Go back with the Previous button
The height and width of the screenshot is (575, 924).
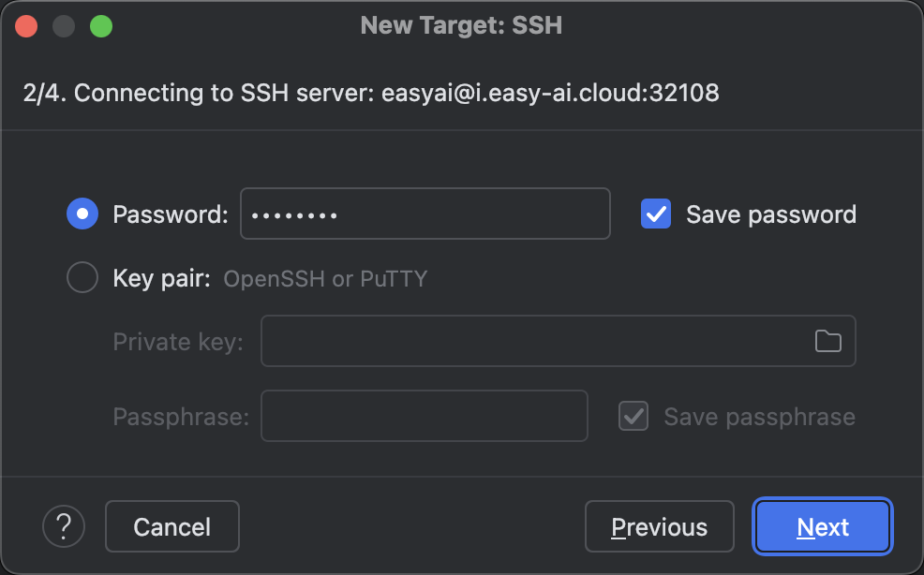[x=660, y=526]
